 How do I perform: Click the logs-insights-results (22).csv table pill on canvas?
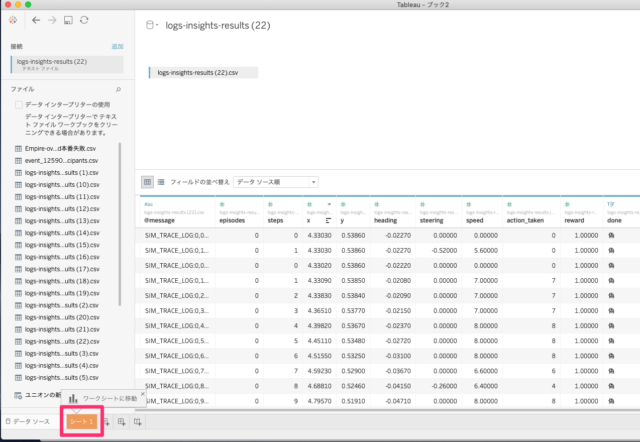point(203,73)
